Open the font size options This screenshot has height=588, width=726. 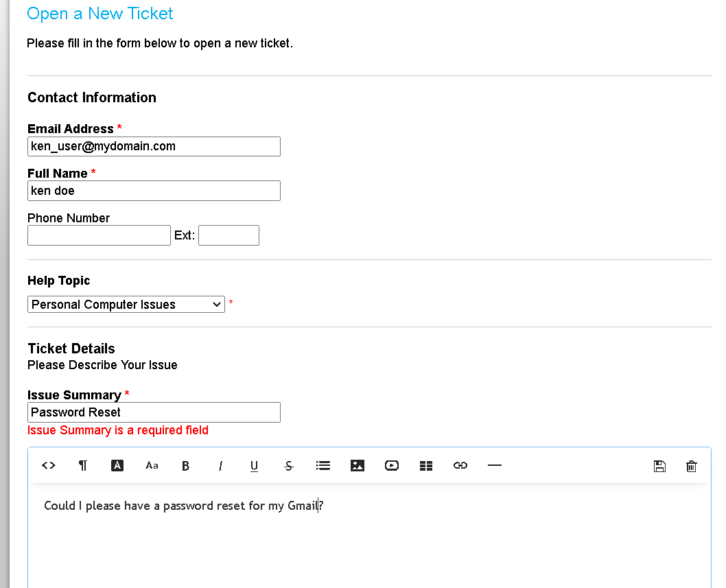pyautogui.click(x=152, y=466)
